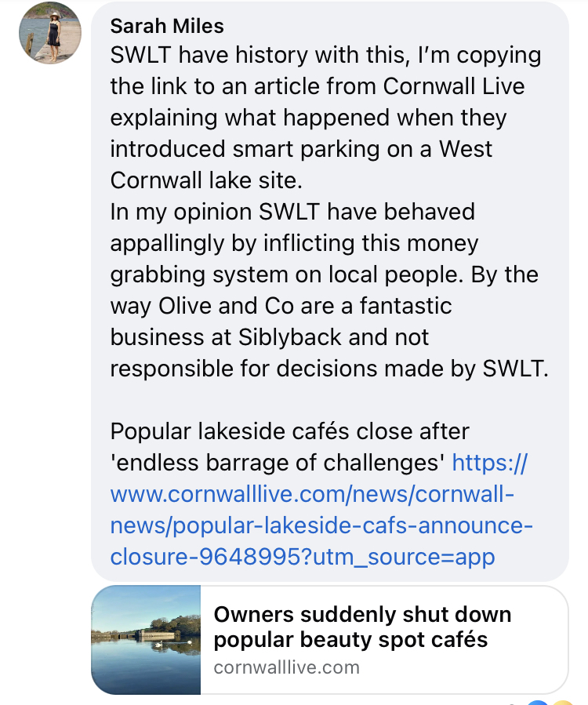Open the https:// start of the Cornwall Live URL
The height and width of the screenshot is (705, 588).
pyautogui.click(x=489, y=462)
